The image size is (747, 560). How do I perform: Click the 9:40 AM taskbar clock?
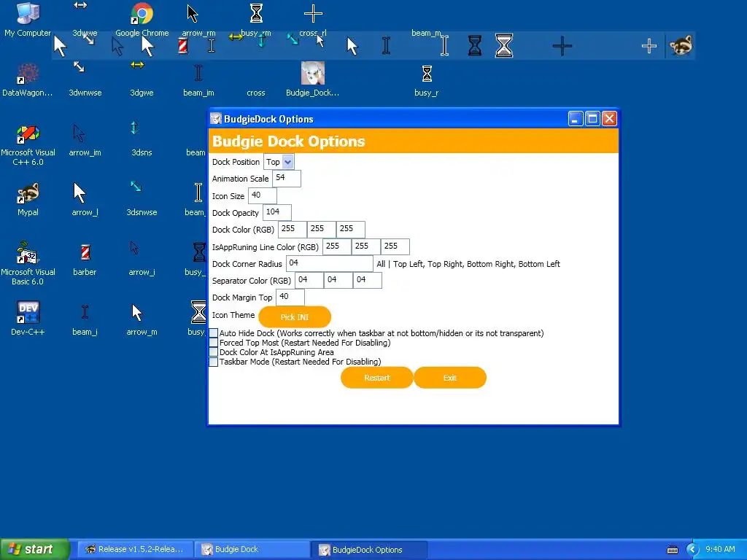pos(720,550)
